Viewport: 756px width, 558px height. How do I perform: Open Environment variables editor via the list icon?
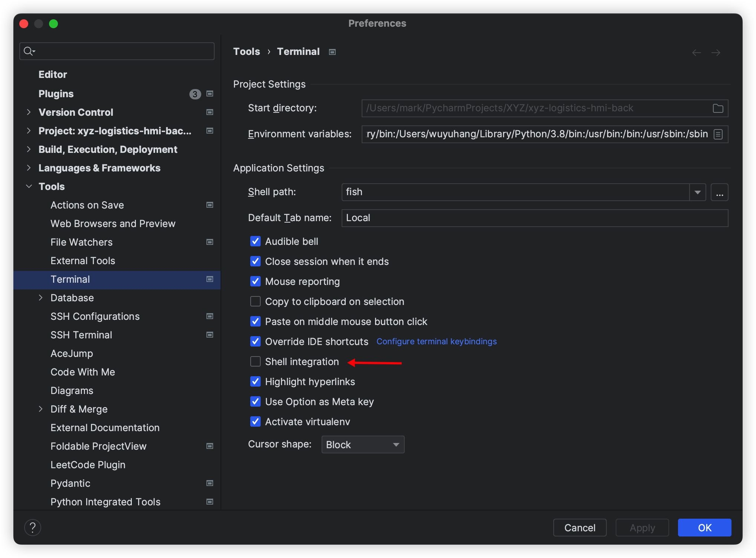719,134
